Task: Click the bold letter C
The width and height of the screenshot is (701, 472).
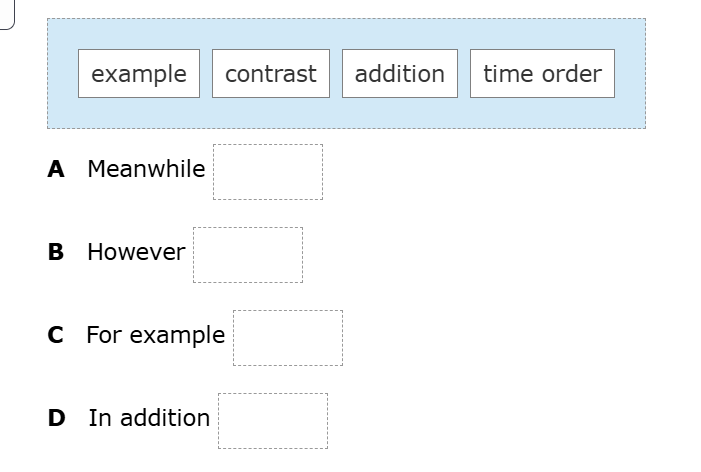Action: coord(56,335)
